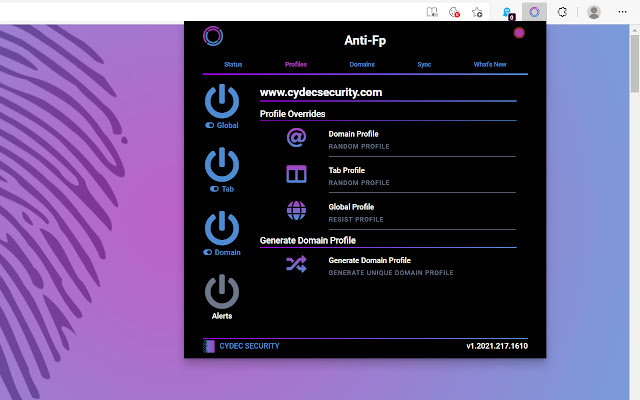The image size is (640, 400).
Task: Toggle the Tab power button
Action: pos(222,164)
